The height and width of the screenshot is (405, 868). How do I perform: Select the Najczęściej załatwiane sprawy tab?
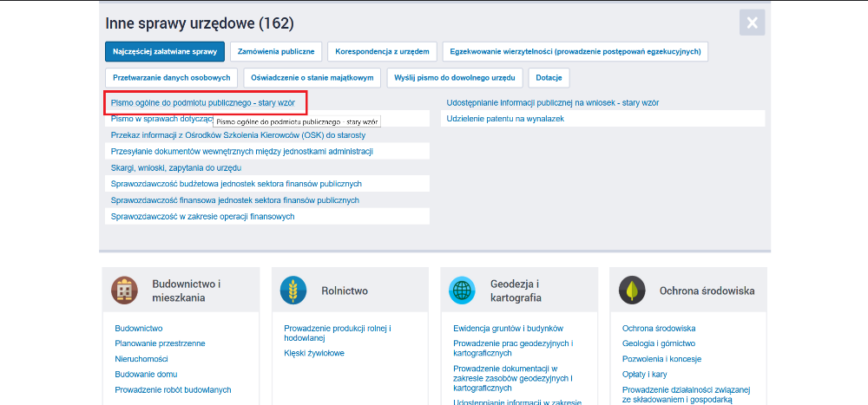click(165, 52)
